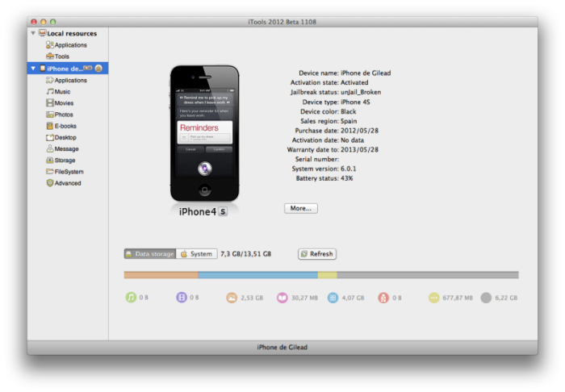The height and width of the screenshot is (392, 565).
Task: Click the Activation state value Activated
Action: coord(354,82)
